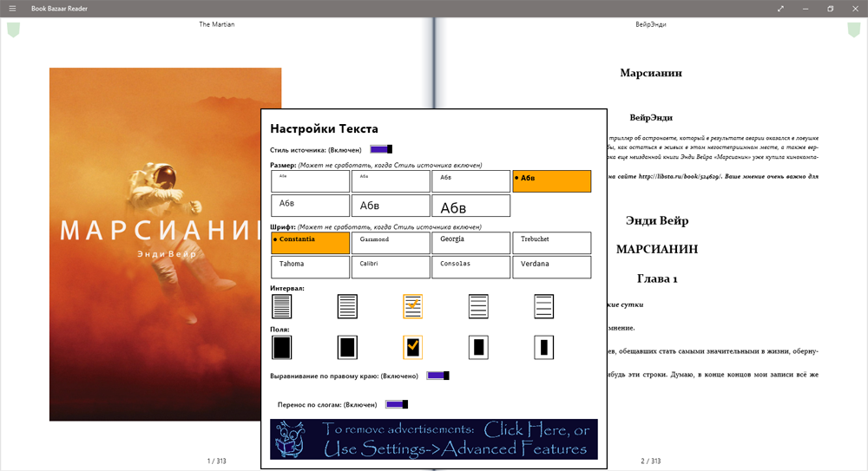The width and height of the screenshot is (868, 471).
Task: Minimize the Book Bazaar Reader window
Action: pyautogui.click(x=806, y=9)
